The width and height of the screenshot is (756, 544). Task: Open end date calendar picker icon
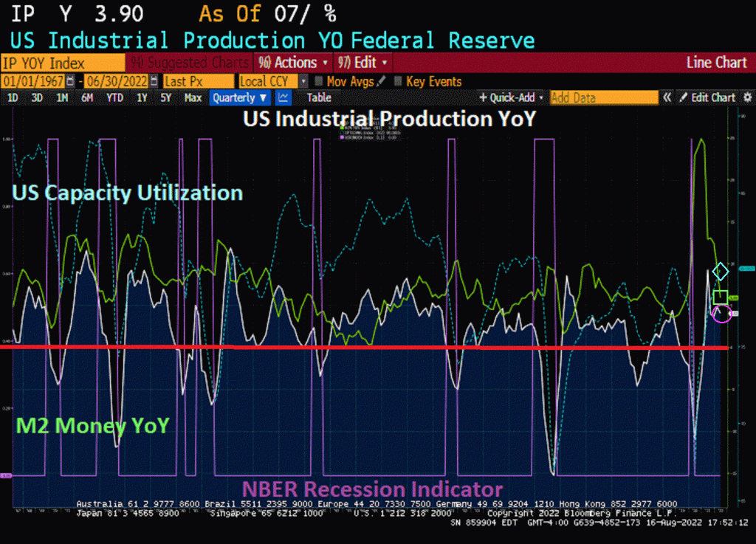point(154,81)
